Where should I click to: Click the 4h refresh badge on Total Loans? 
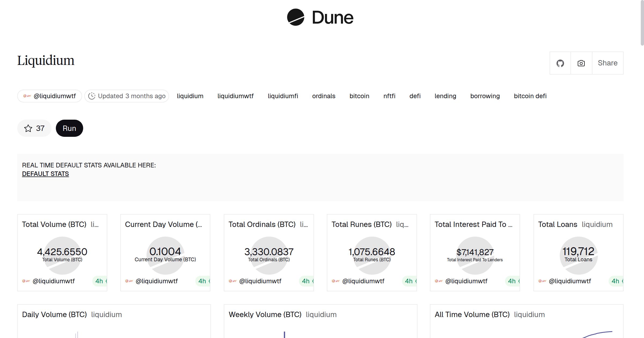(x=616, y=281)
